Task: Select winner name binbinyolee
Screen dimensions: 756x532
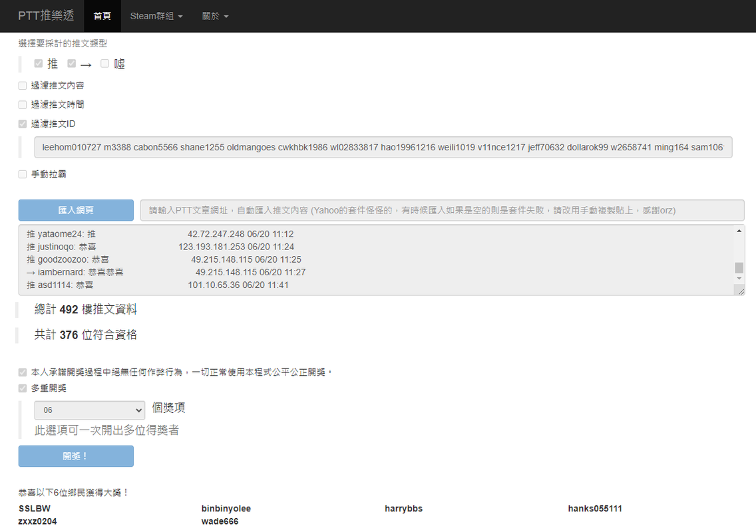Action: click(226, 508)
